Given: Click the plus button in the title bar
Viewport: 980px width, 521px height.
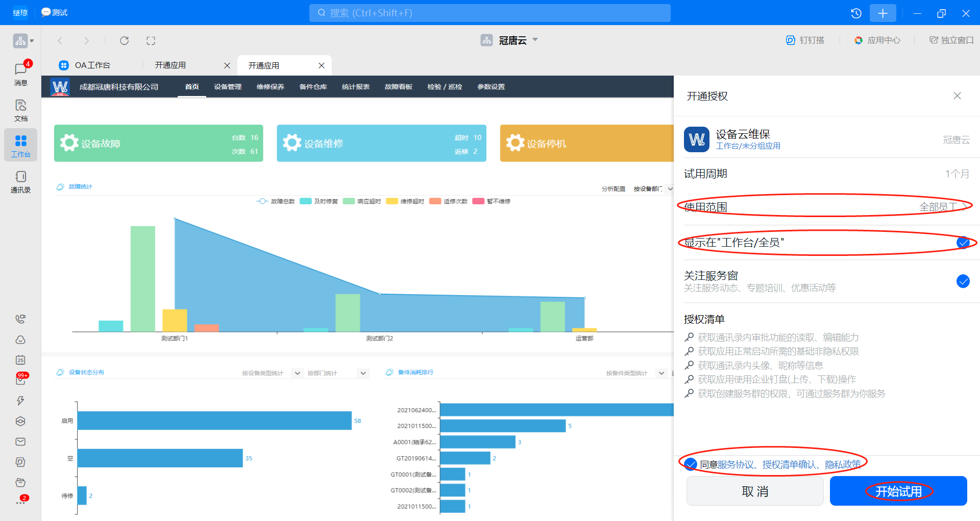Looking at the screenshot, I should pyautogui.click(x=883, y=13).
